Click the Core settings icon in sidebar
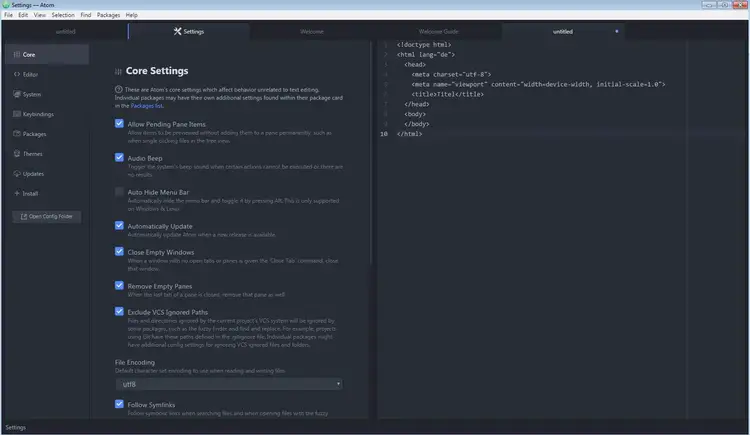750x435 pixels. (x=17, y=55)
